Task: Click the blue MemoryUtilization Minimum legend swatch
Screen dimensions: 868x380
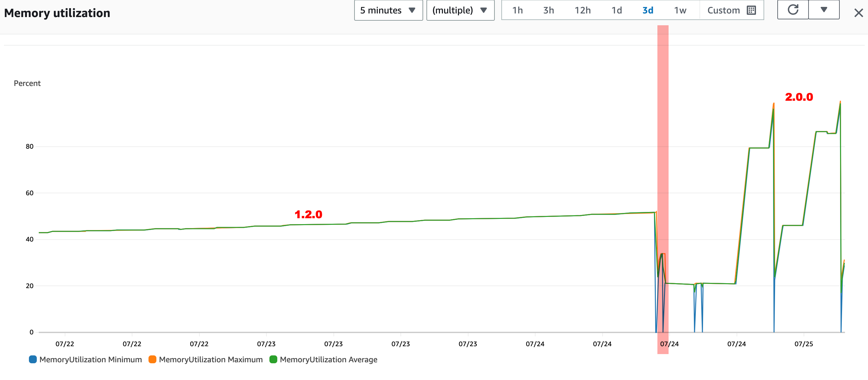Action: pos(32,359)
